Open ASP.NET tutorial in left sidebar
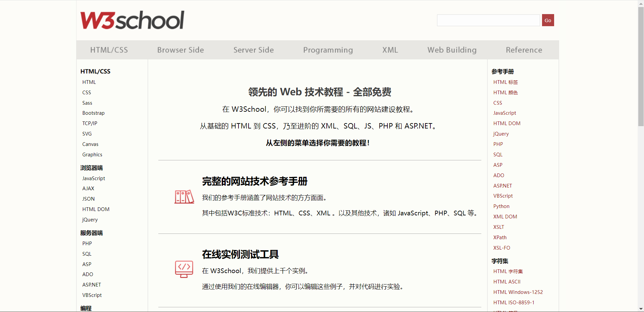This screenshot has width=644, height=312. pos(92,285)
